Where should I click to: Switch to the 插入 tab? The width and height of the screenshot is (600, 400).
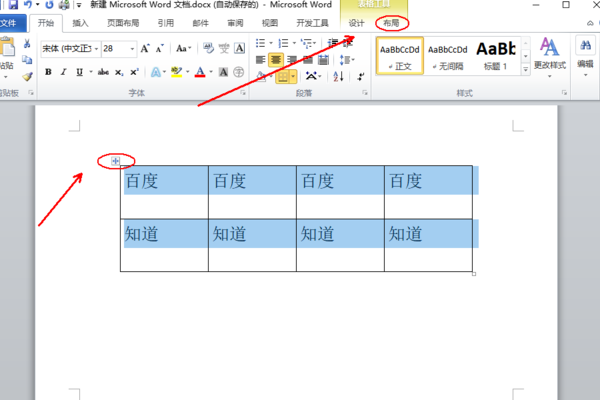(80, 23)
